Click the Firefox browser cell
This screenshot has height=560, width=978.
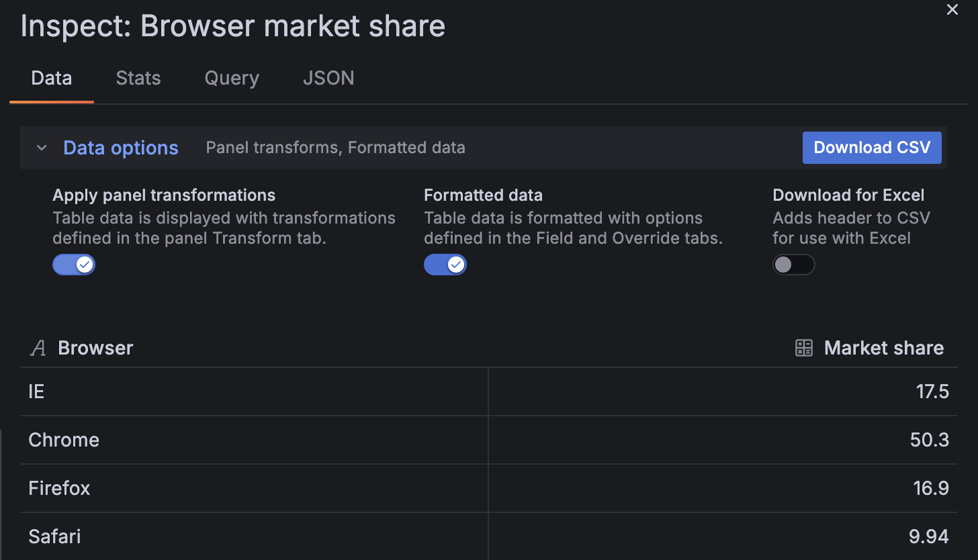pos(59,488)
